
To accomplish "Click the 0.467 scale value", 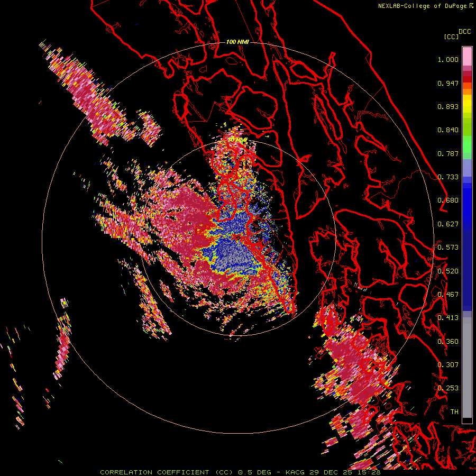I will [x=448, y=295].
